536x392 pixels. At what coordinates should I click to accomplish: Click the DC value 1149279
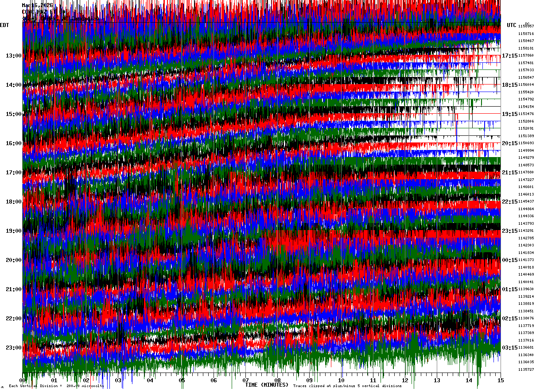point(526,158)
